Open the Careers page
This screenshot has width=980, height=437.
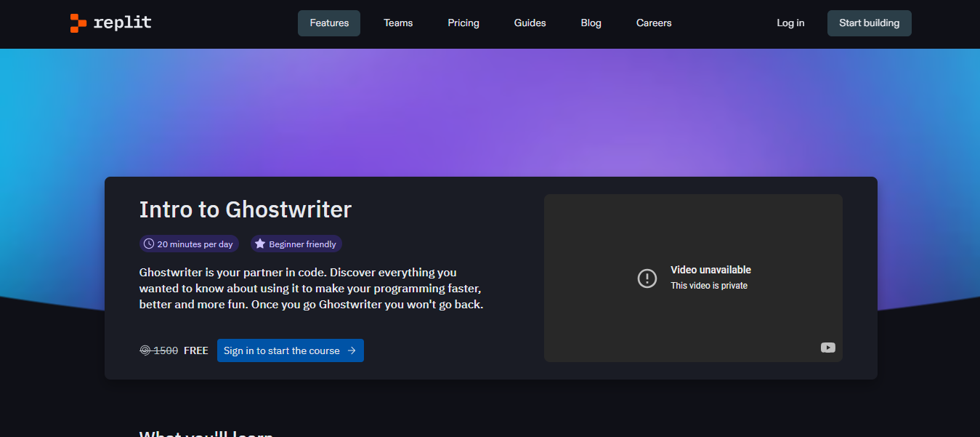tap(654, 23)
